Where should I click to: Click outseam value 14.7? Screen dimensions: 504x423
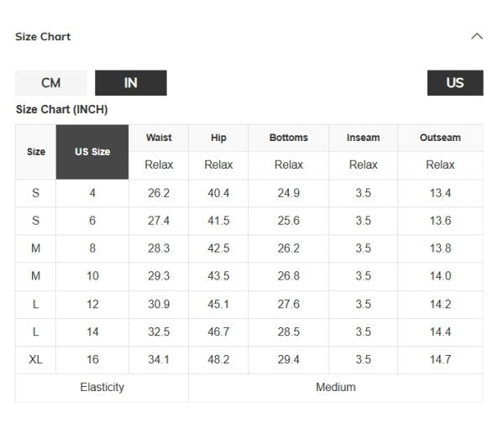pos(440,359)
